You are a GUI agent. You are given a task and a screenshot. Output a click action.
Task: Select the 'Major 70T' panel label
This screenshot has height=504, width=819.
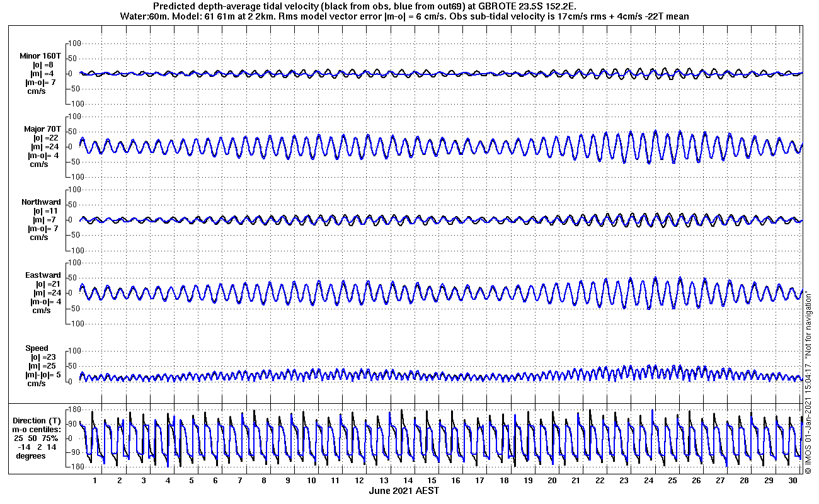pyautogui.click(x=42, y=129)
